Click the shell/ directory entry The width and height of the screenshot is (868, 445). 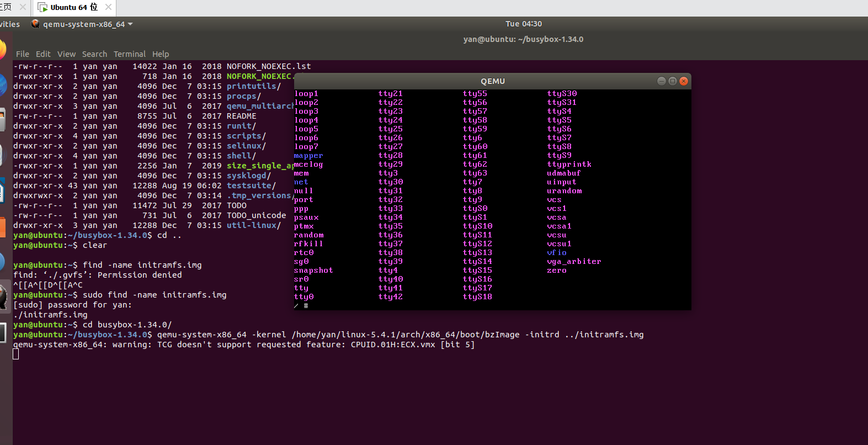point(242,156)
